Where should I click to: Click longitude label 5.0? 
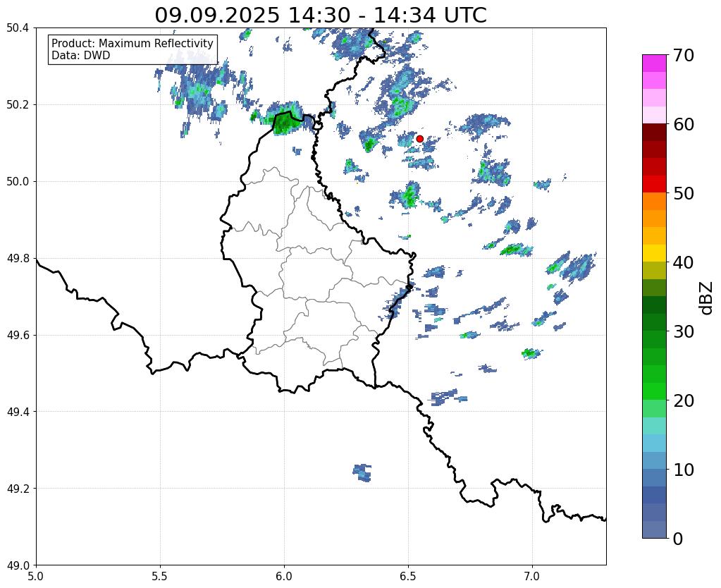tap(36, 576)
